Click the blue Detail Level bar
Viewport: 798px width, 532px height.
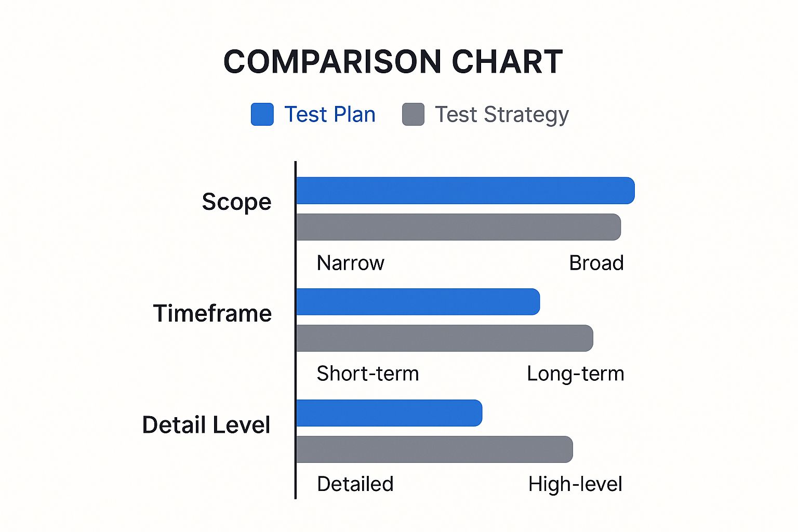389,413
